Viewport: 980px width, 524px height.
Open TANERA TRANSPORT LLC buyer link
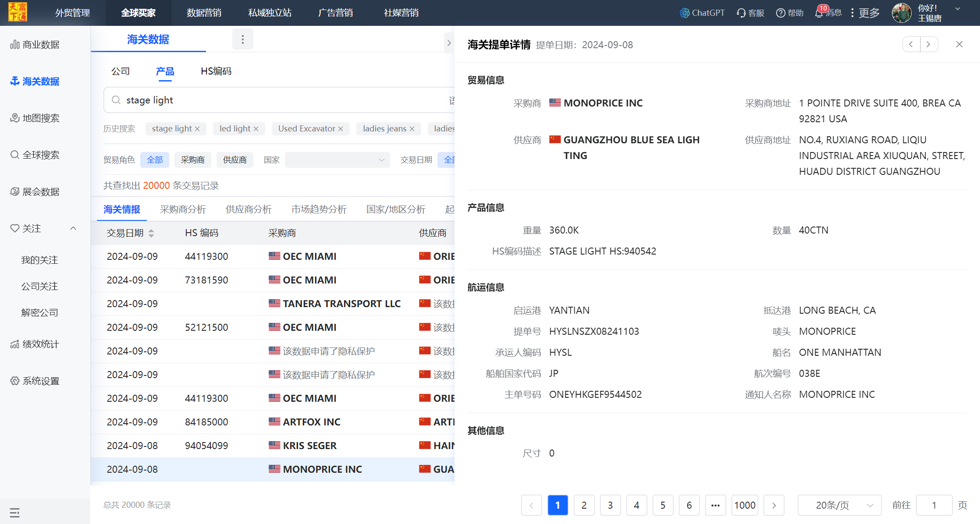pos(341,304)
